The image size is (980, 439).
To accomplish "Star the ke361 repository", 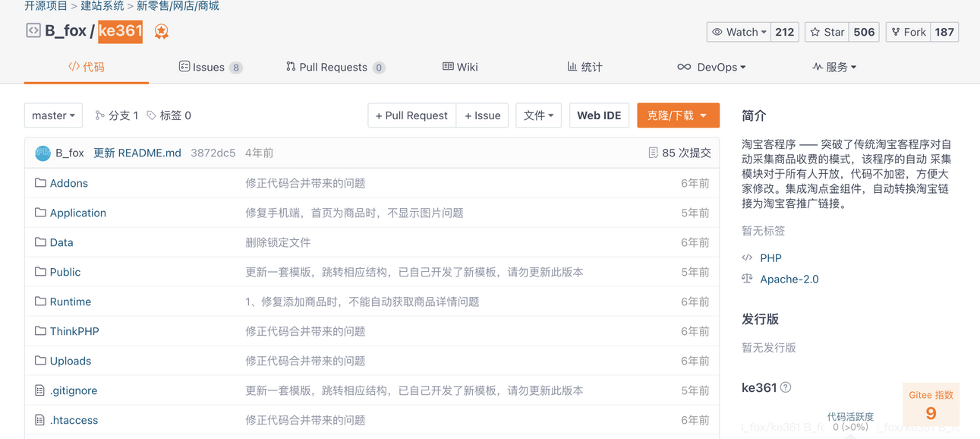I will coord(827,32).
